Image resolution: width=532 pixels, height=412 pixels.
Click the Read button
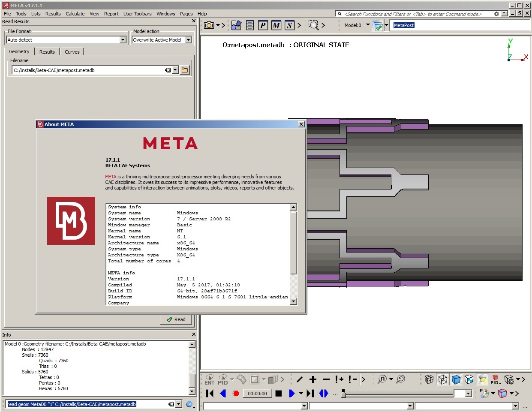click(176, 319)
